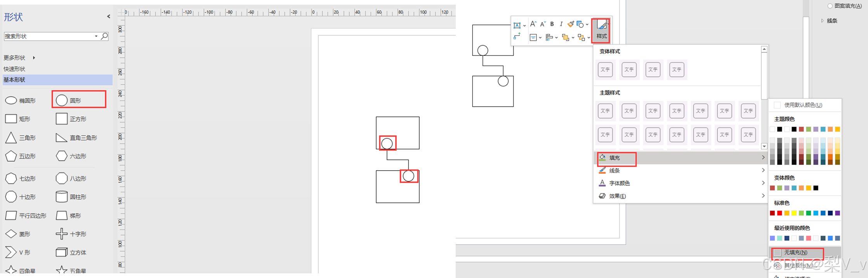Image resolution: width=868 pixels, height=278 pixels.
Task: Focus the 搜索形状 search field
Action: click(x=49, y=36)
